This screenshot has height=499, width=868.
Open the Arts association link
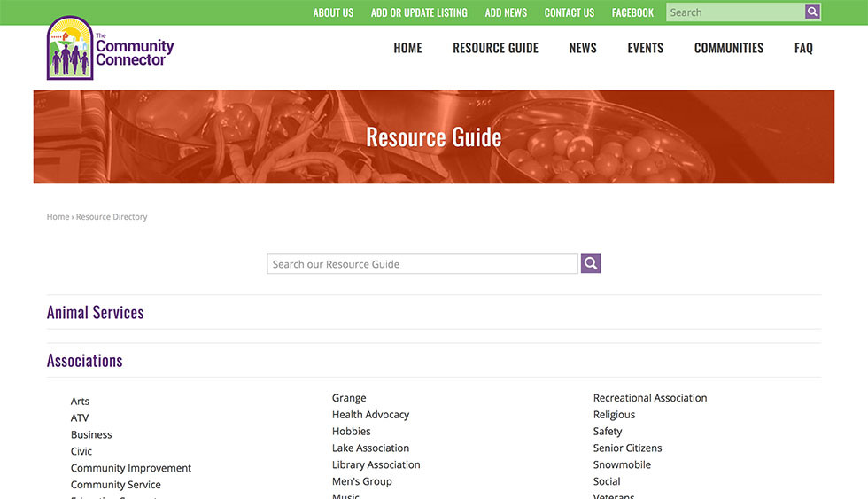80,401
